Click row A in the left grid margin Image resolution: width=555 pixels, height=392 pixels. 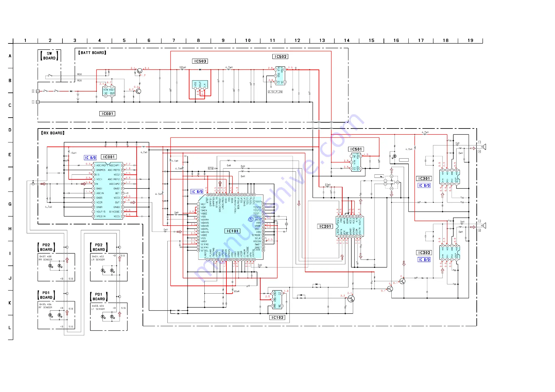tap(10, 56)
